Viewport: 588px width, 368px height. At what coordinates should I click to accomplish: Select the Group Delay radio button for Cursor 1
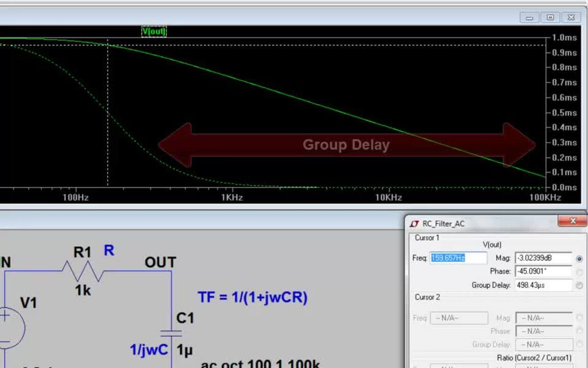(579, 285)
